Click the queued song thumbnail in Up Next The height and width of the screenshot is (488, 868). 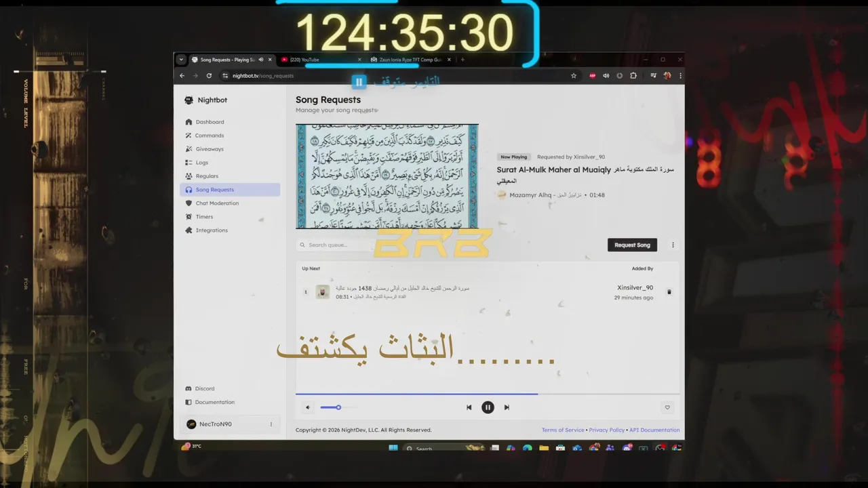[323, 292]
